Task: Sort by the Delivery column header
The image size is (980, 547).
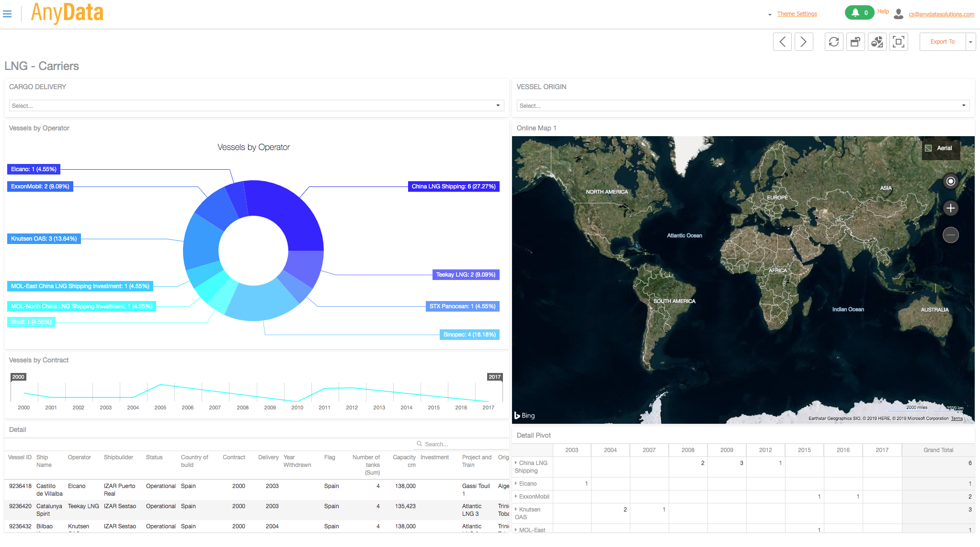Action: coord(268,457)
